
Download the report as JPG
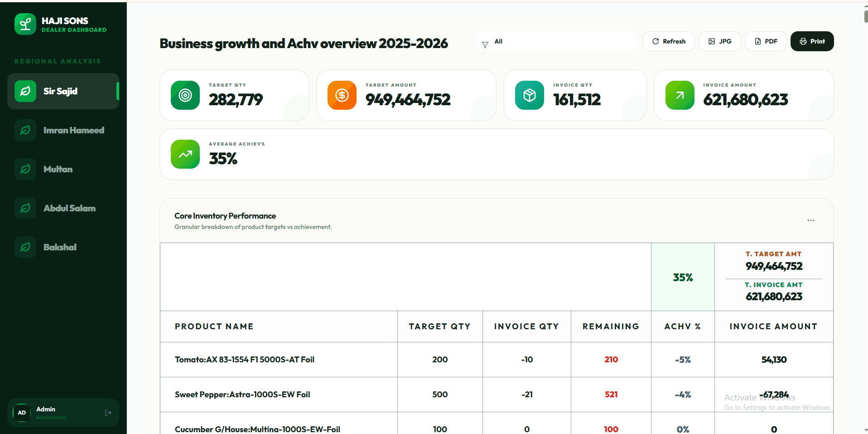pyautogui.click(x=719, y=41)
